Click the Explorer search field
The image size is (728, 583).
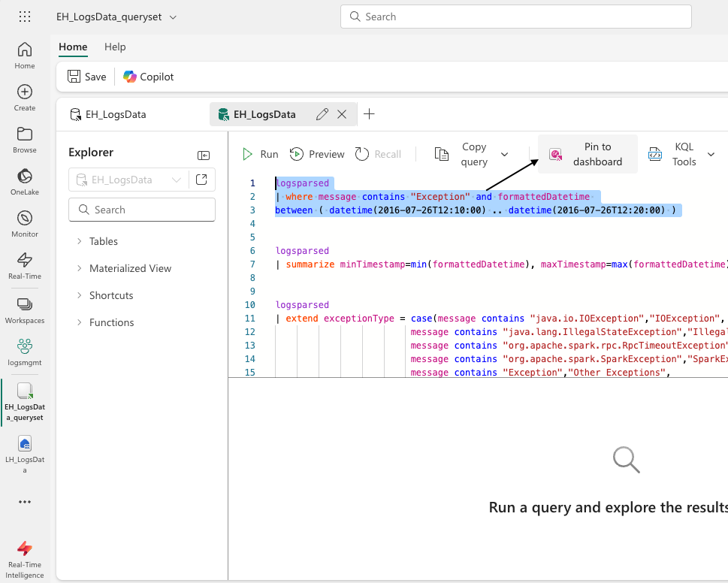(x=142, y=210)
